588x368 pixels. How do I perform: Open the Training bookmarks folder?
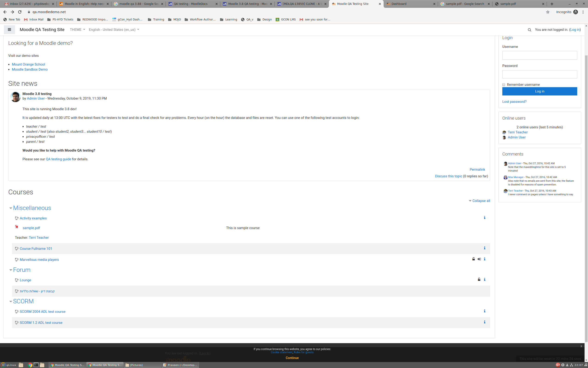click(x=156, y=20)
